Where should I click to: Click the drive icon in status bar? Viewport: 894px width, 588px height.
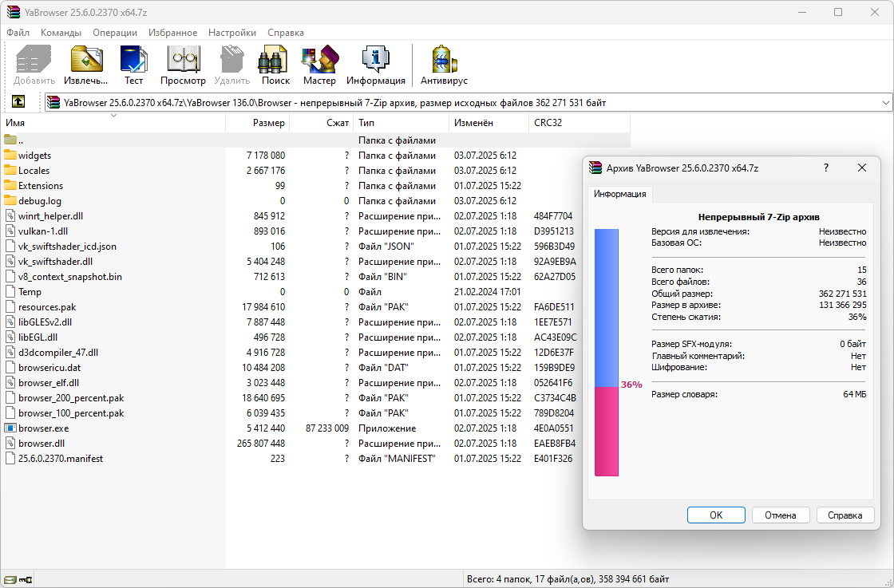[x=10, y=579]
